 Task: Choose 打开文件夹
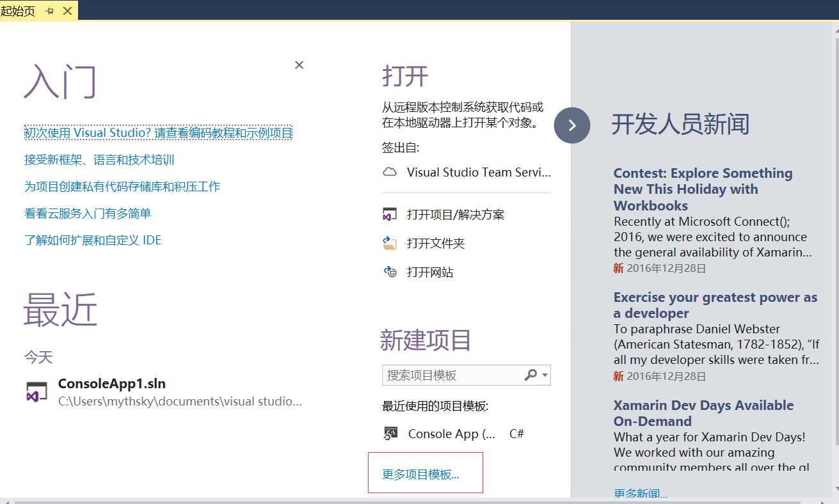pos(436,243)
